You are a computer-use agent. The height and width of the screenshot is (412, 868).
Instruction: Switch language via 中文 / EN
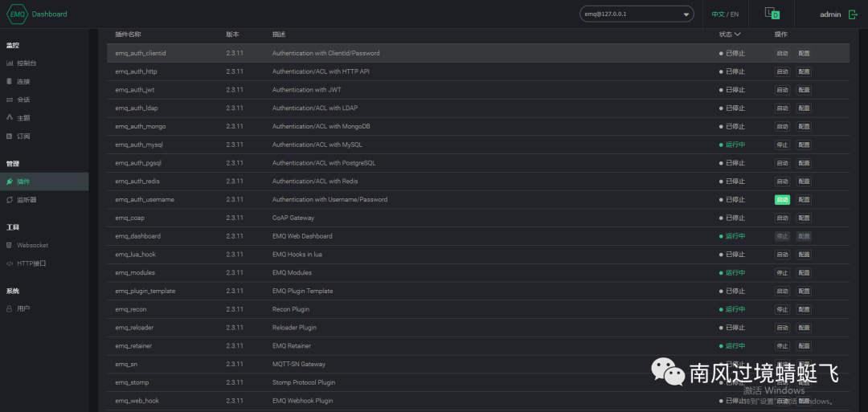point(725,14)
